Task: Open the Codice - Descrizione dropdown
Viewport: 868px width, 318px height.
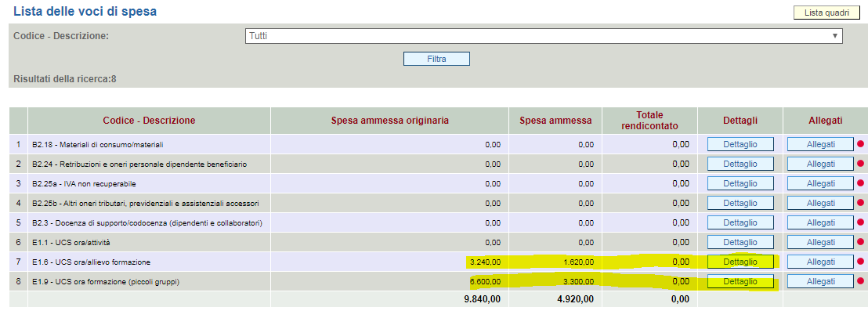Action: click(x=544, y=36)
